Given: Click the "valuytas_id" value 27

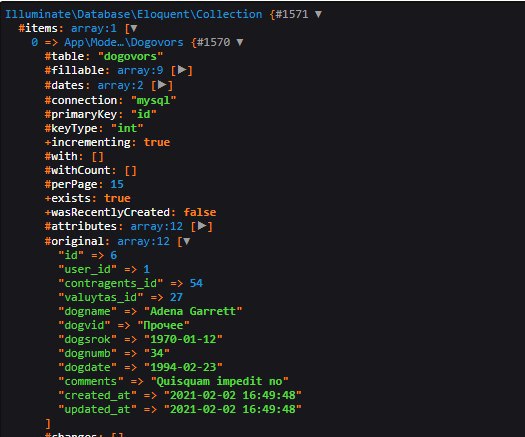Looking at the screenshot, I should [x=176, y=297].
